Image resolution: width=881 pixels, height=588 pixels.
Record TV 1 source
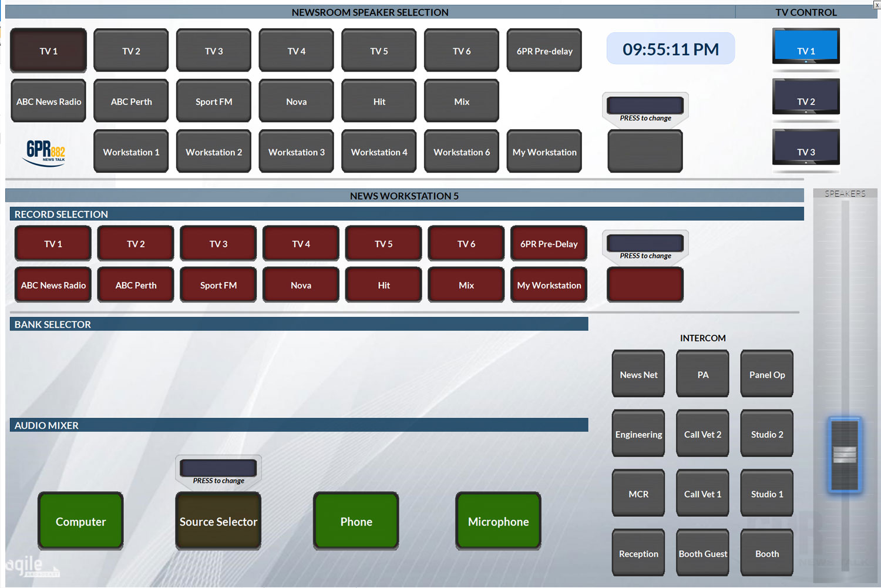pos(53,244)
